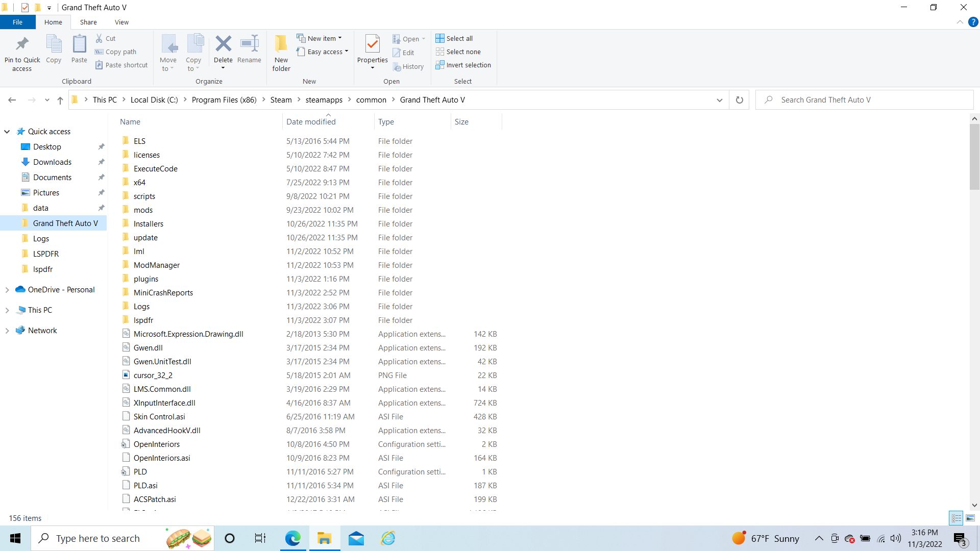980x551 pixels.
Task: Open the Share ribbon tab
Action: [88, 22]
